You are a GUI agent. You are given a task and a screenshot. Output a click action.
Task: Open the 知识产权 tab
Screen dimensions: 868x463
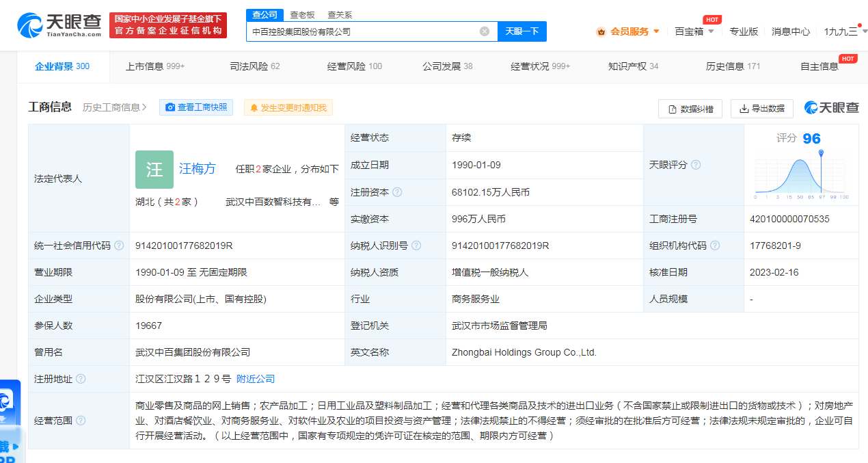point(633,66)
